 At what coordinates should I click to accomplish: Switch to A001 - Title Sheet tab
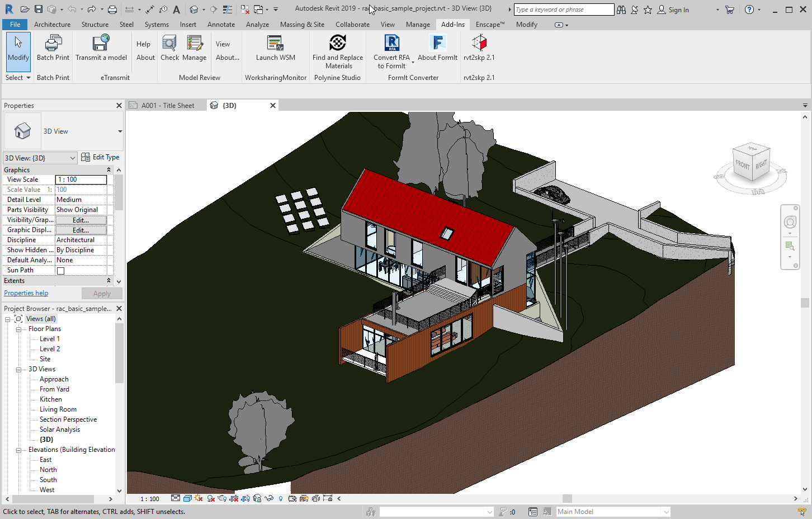pyautogui.click(x=167, y=106)
